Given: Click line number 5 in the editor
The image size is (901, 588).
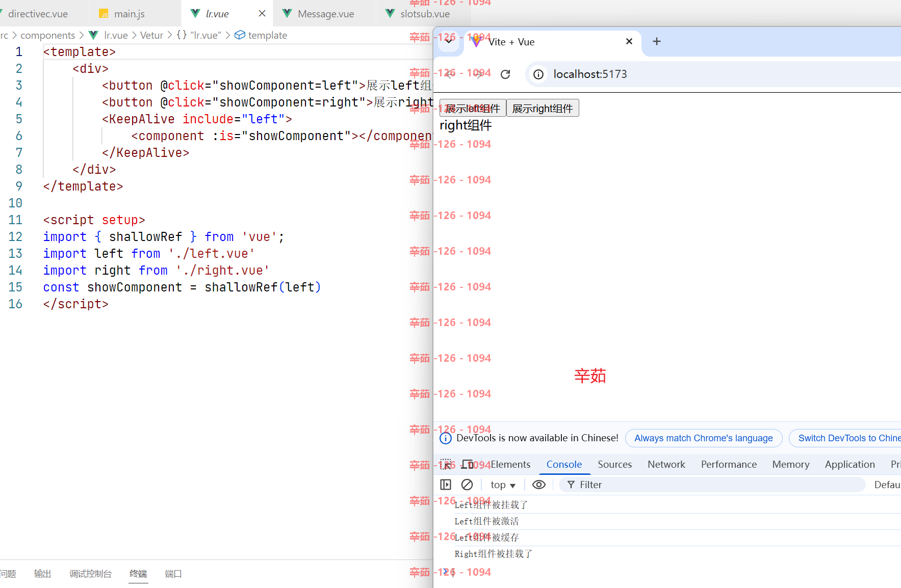Looking at the screenshot, I should pos(19,119).
